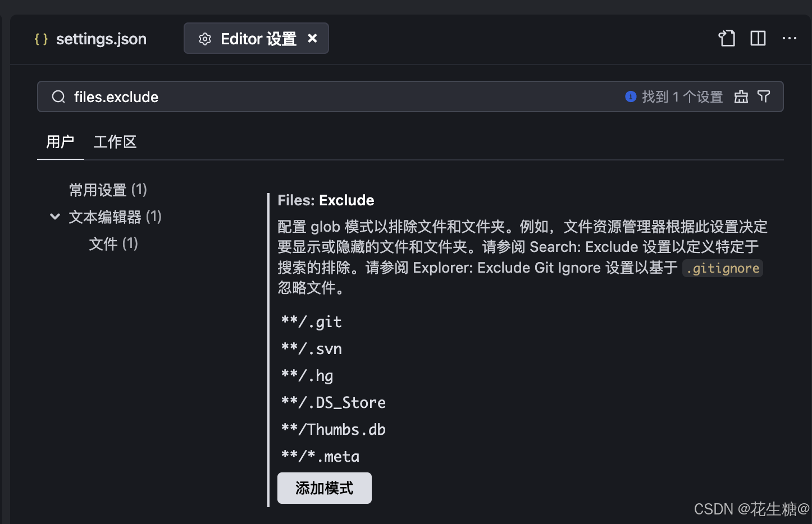Close the Editor 设置 tab
This screenshot has width=812, height=524.
(312, 38)
